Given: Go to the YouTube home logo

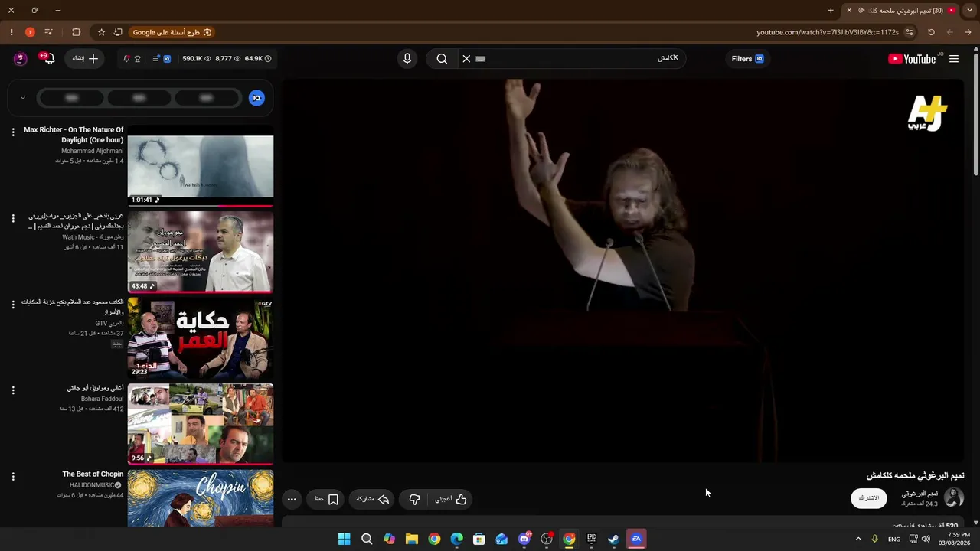Looking at the screenshot, I should [x=912, y=59].
